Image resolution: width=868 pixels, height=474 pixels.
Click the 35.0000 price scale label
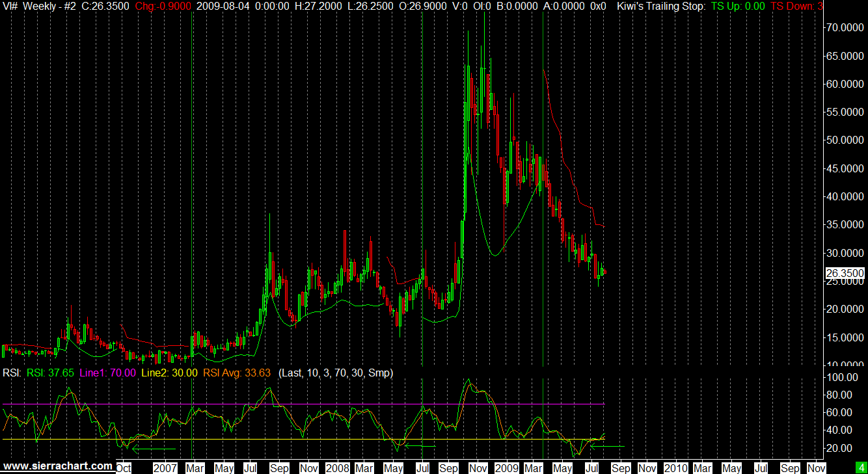tap(845, 224)
